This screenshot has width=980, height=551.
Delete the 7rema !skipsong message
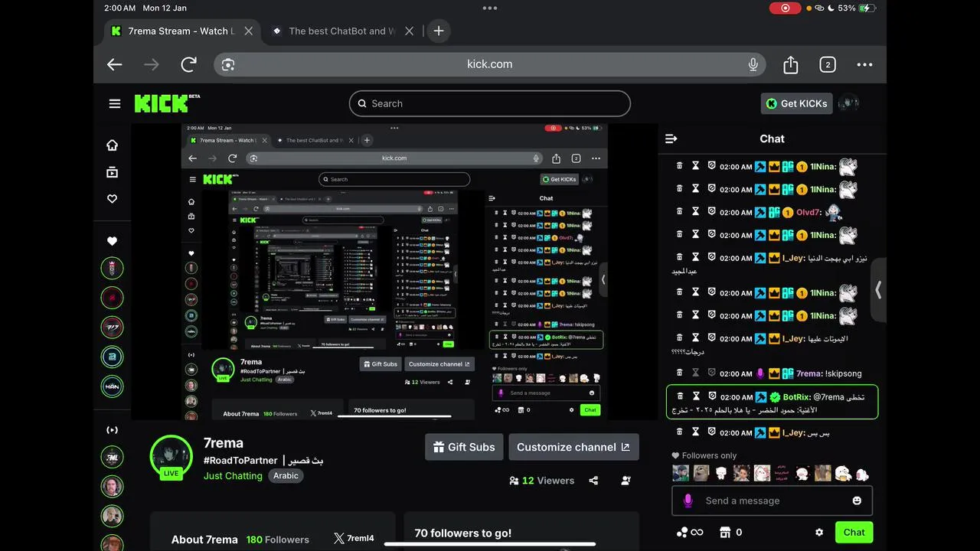tap(679, 373)
